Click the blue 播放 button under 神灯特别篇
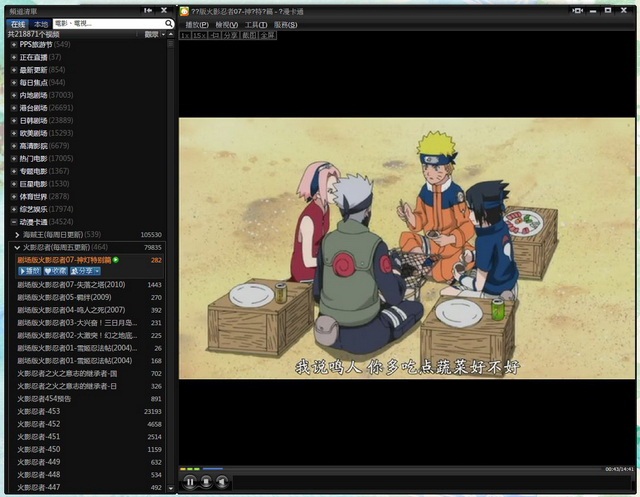Viewport: 640px width, 497px height. [x=30, y=271]
